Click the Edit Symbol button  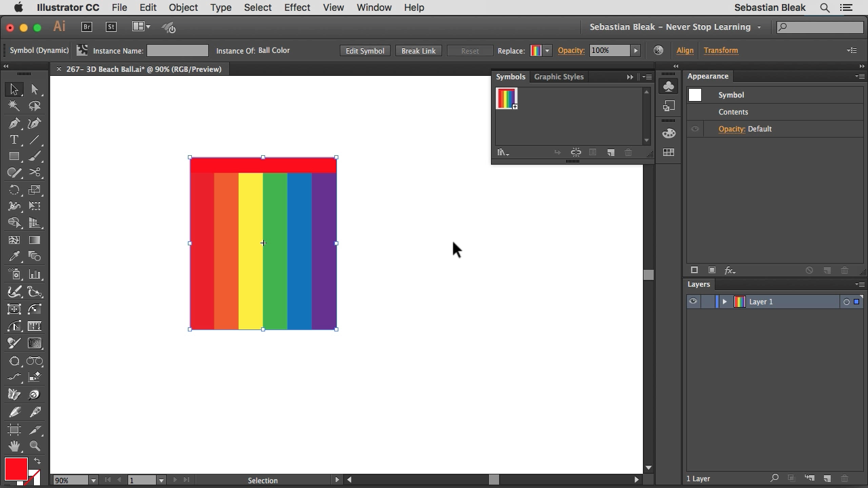pos(365,51)
